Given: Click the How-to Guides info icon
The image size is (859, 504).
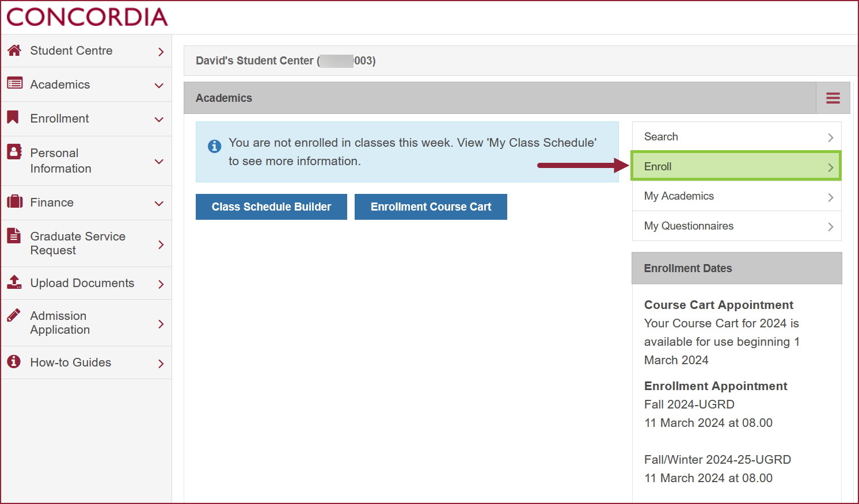Looking at the screenshot, I should [x=14, y=361].
